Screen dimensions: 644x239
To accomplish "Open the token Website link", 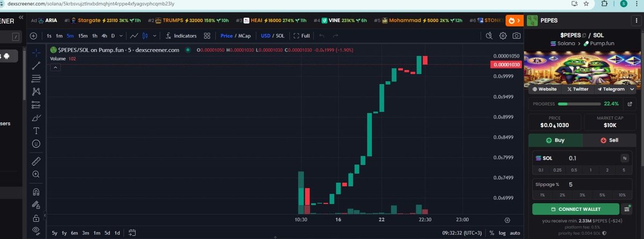I will pos(545,89).
